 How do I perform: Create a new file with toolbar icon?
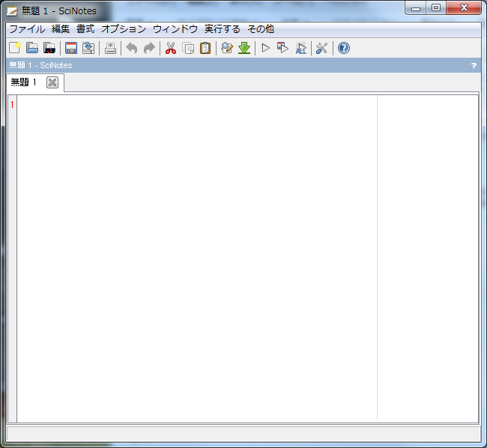(x=14, y=48)
